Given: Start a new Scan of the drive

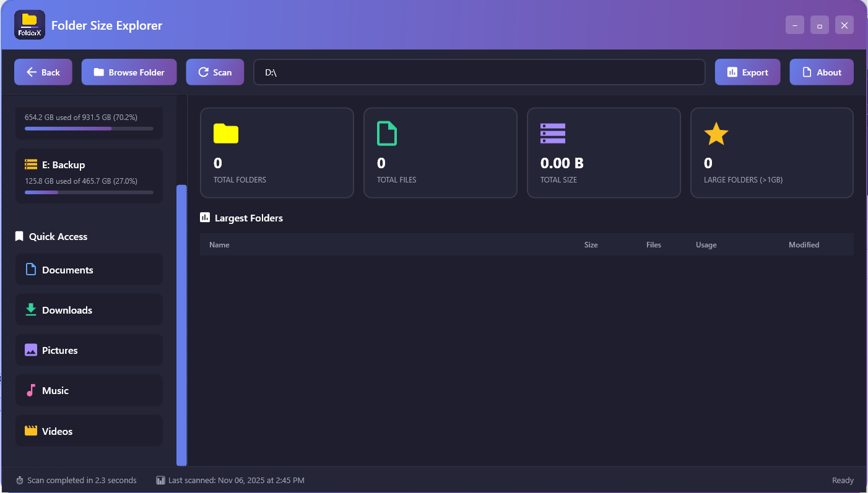Looking at the screenshot, I should pos(215,72).
